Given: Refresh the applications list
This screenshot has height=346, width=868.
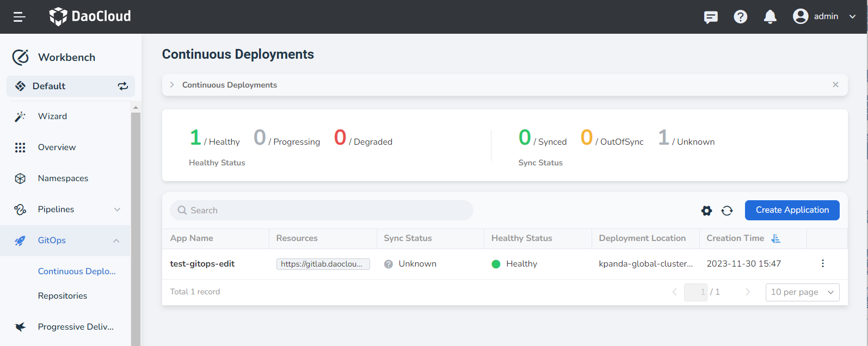Looking at the screenshot, I should [727, 211].
